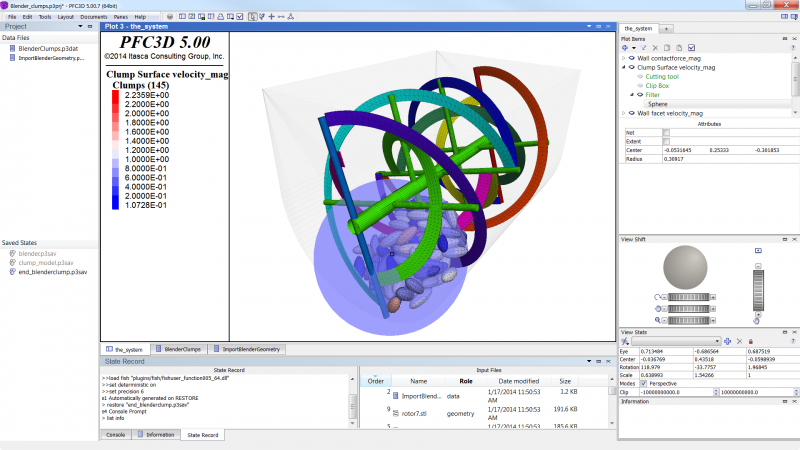Click the checkmark icon in Plot Items toolbar

[x=691, y=48]
